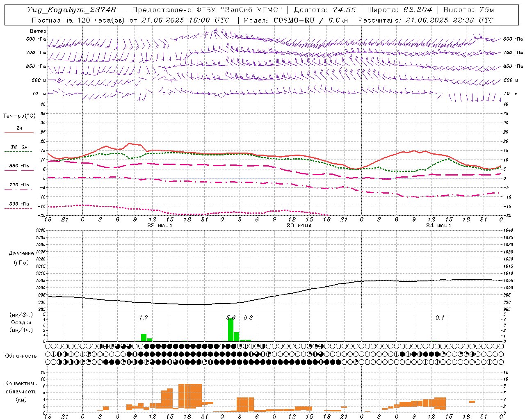Select the 5.6 precipitation total value

click(x=231, y=317)
